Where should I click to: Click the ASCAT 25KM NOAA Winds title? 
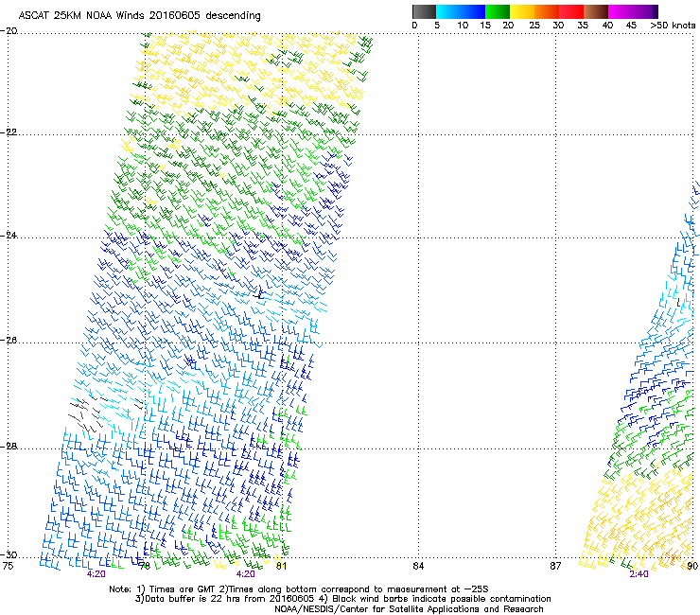[139, 15]
